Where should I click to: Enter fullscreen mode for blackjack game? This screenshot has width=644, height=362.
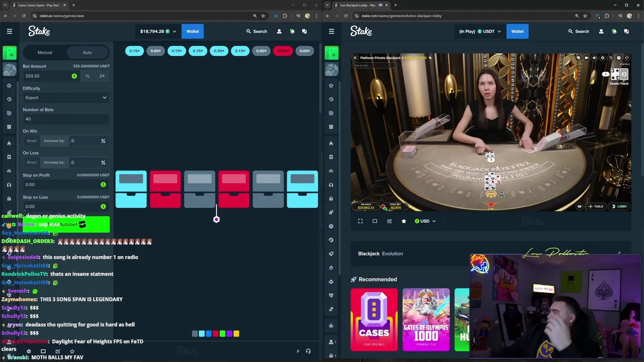[x=360, y=221]
